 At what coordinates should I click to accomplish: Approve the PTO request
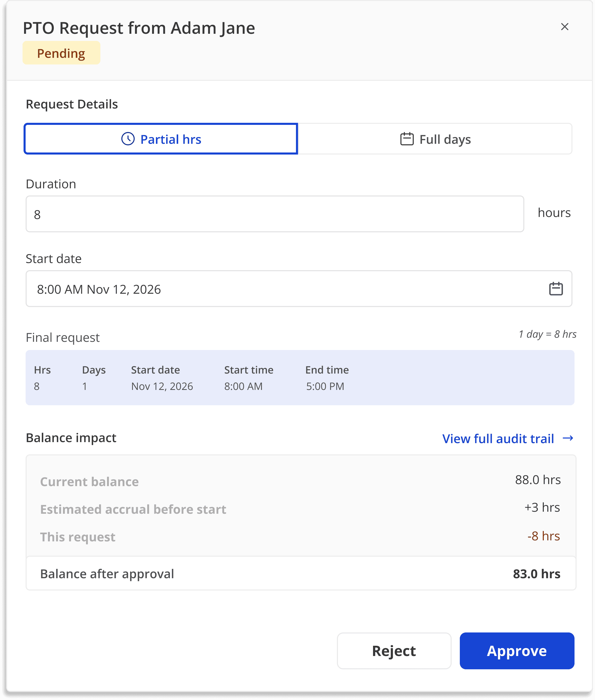click(516, 651)
